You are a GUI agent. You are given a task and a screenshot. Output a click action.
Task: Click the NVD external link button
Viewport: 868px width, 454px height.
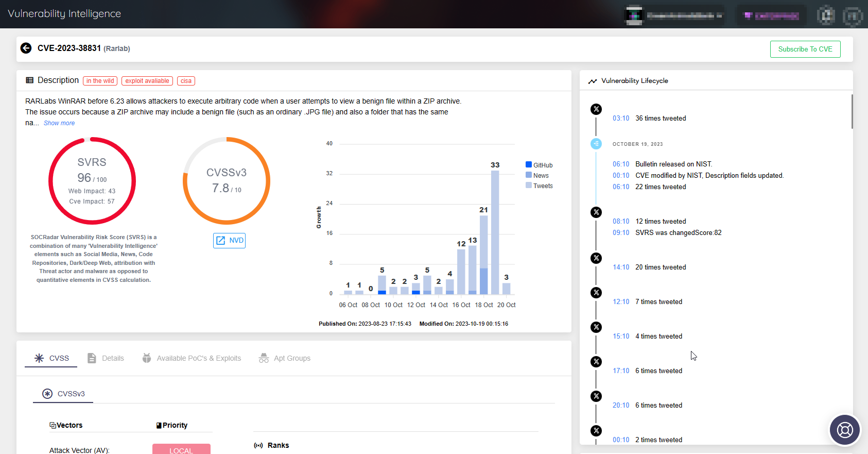229,241
